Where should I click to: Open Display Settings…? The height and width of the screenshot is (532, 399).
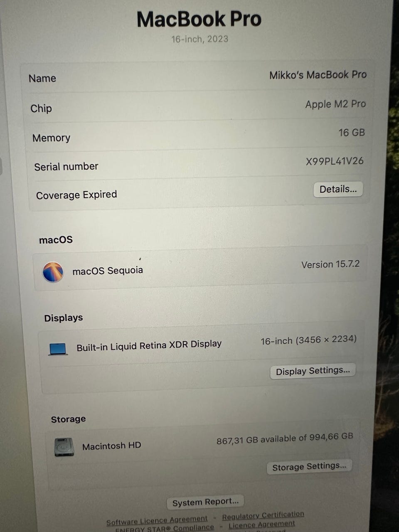coord(313,371)
